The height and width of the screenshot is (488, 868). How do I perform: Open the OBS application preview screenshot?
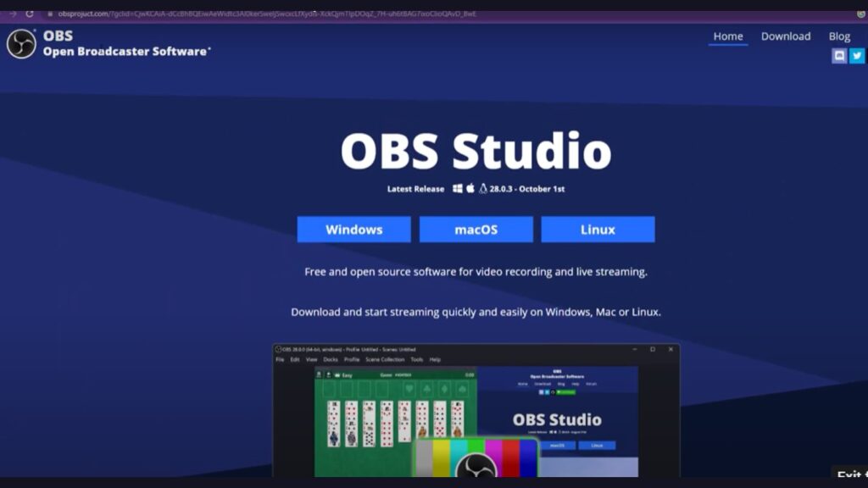[x=476, y=411]
